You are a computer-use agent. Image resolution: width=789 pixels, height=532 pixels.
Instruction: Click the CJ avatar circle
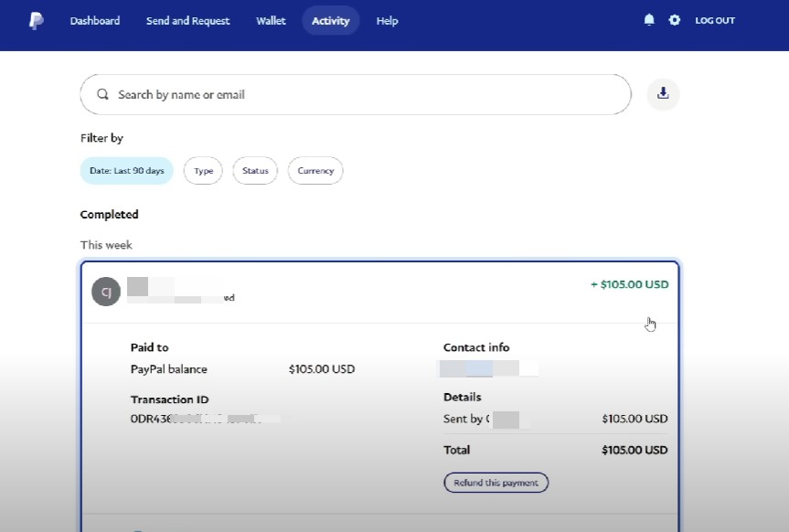[106, 292]
